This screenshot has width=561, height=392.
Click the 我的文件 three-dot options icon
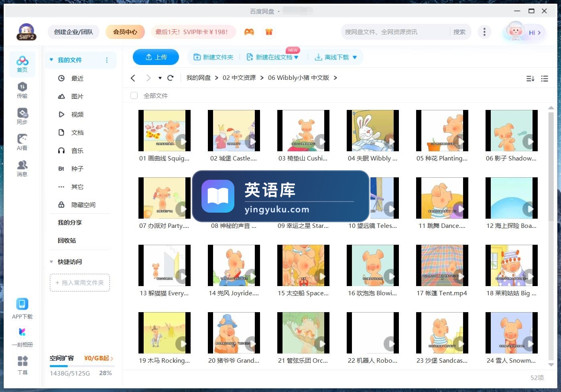(107, 60)
